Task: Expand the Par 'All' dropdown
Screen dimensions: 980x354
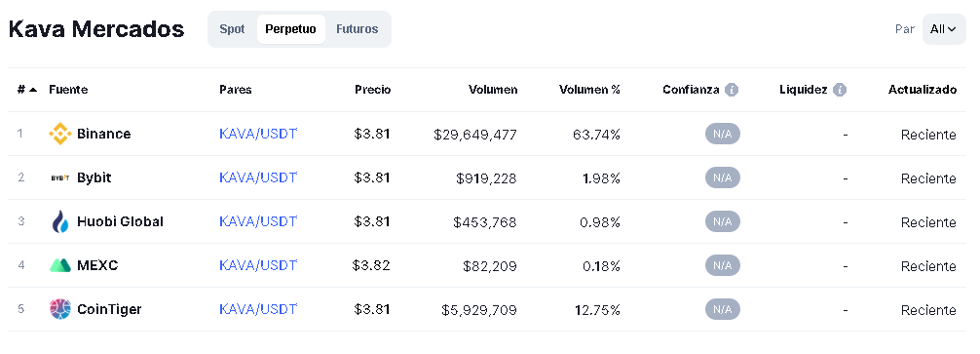Action: point(943,29)
